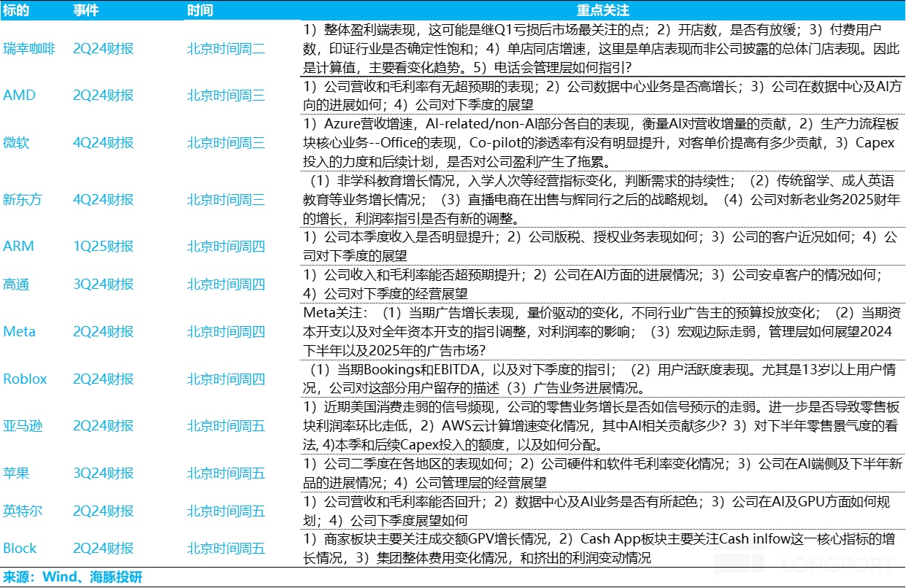Click the 重点关注 column header

[x=603, y=11]
